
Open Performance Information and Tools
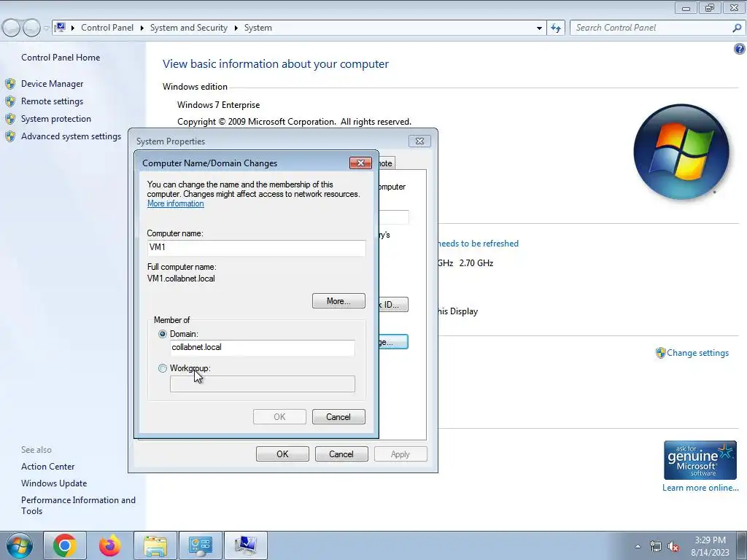(78, 505)
